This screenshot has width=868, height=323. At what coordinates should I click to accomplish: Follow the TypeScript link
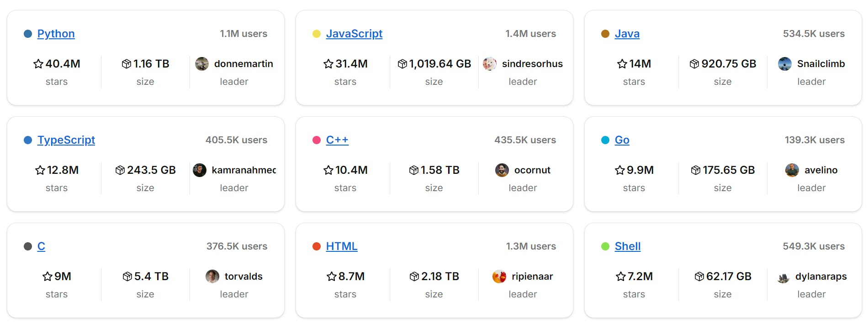tap(66, 140)
